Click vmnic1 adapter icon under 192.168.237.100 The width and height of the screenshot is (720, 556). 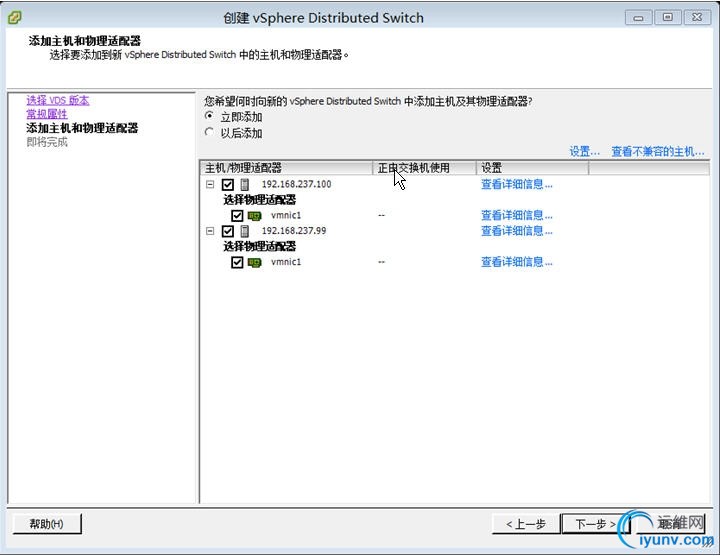tap(254, 216)
